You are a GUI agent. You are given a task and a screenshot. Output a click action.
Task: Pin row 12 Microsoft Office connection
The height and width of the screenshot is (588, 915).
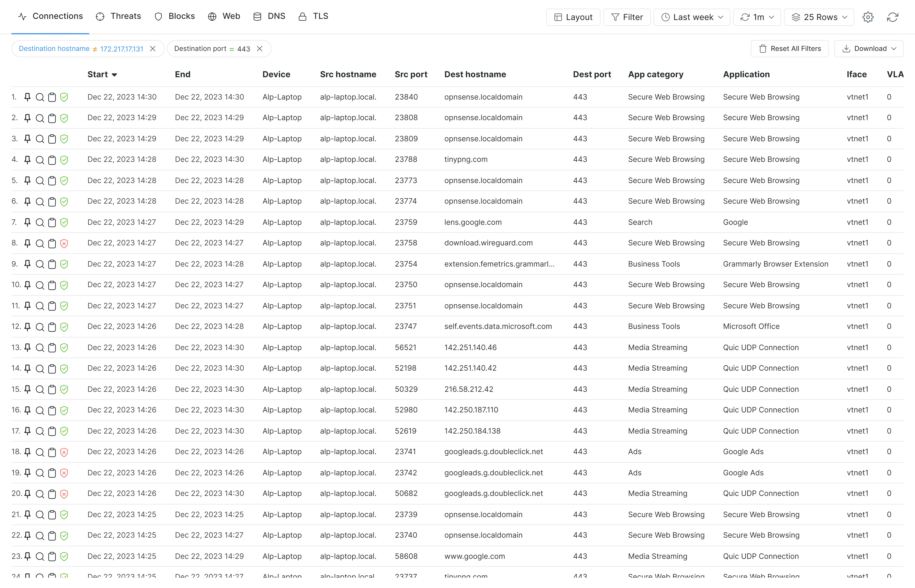click(x=27, y=327)
